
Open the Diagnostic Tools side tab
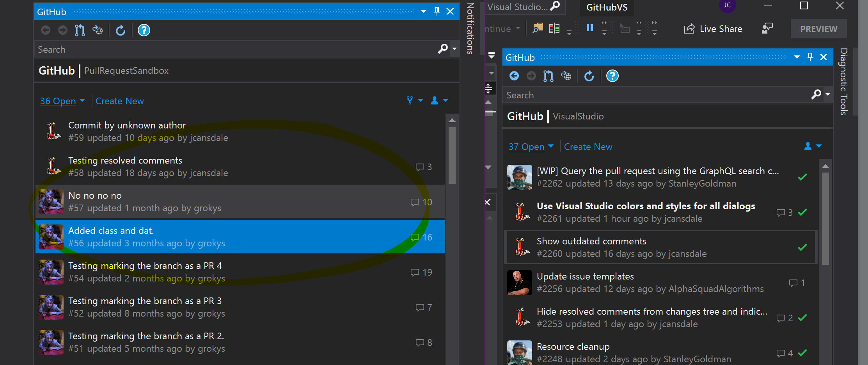click(x=844, y=82)
